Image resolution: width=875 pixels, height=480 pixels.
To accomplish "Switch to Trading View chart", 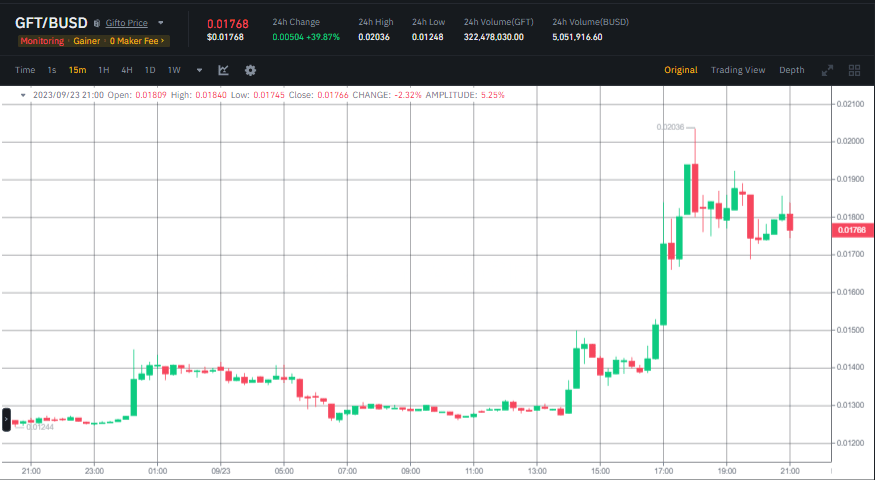I will tap(738, 70).
